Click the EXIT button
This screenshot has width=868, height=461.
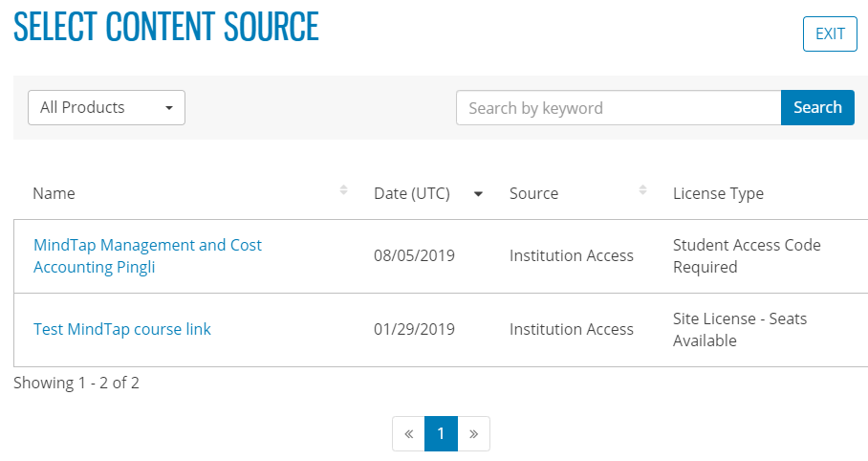[x=830, y=33]
